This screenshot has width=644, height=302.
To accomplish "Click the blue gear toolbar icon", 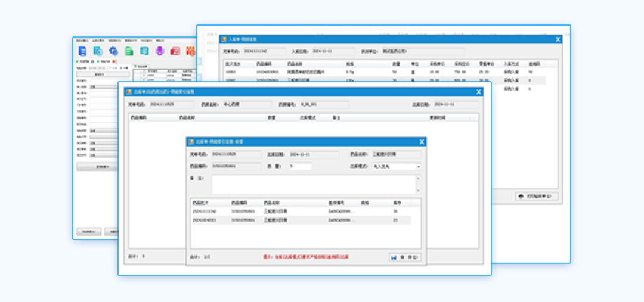I will click(113, 51).
